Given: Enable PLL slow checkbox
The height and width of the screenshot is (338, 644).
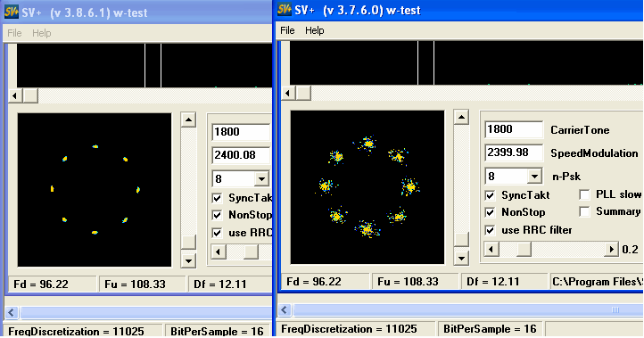Looking at the screenshot, I should point(584,194).
